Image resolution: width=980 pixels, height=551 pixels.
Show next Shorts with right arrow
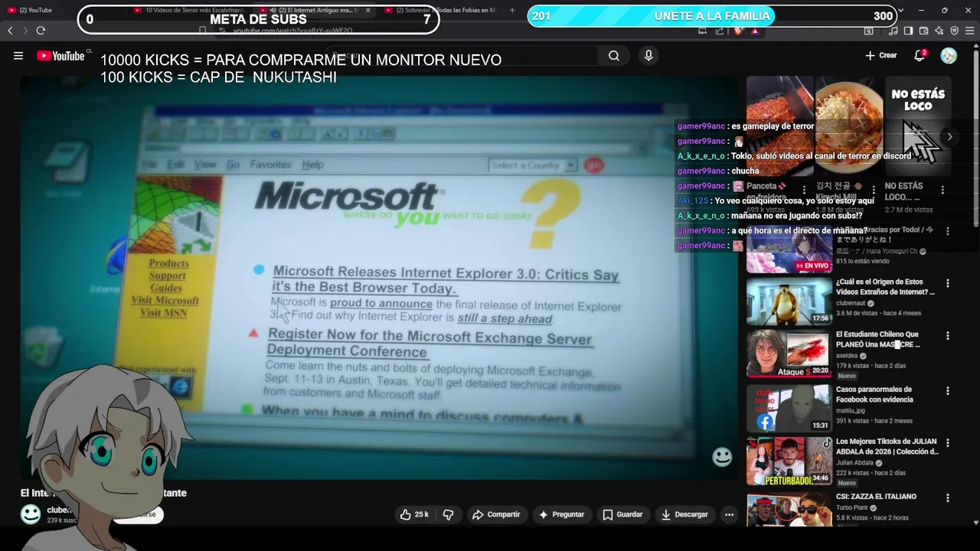tap(949, 137)
